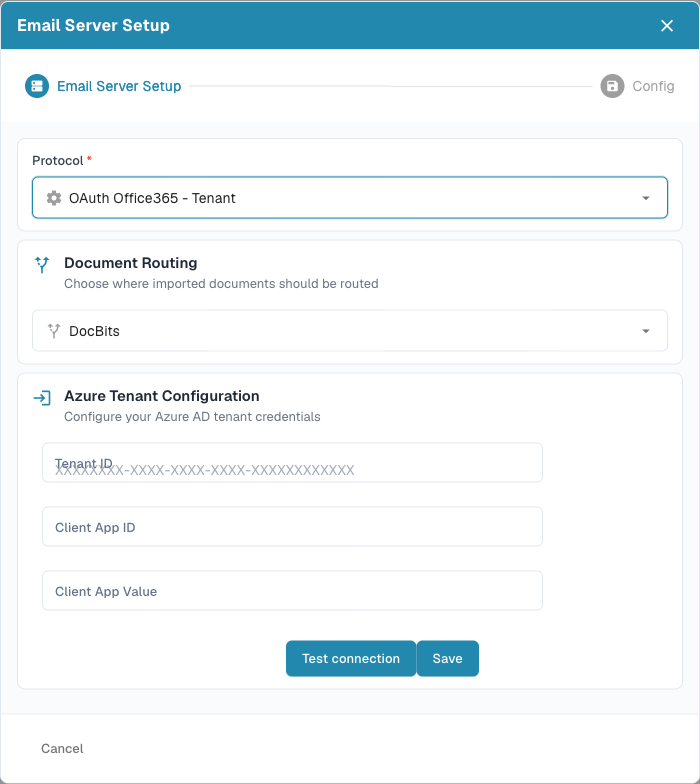Click the Email Server Setup step icon
The image size is (700, 784).
(x=37, y=86)
